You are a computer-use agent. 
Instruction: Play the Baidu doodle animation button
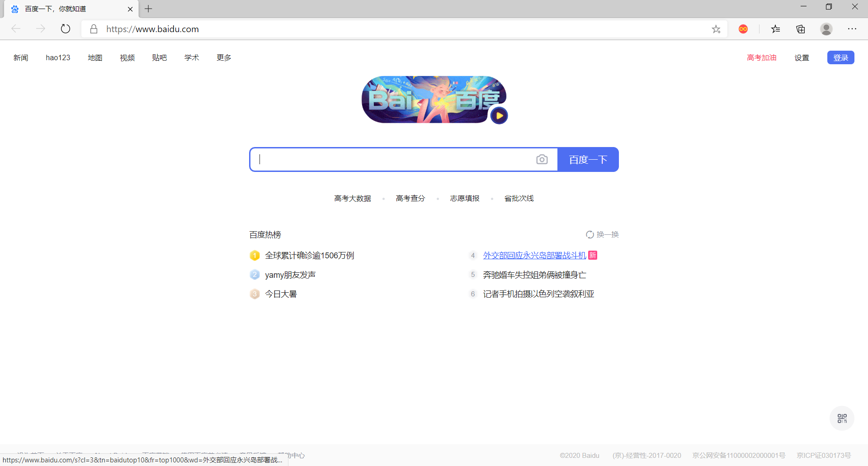[499, 115]
